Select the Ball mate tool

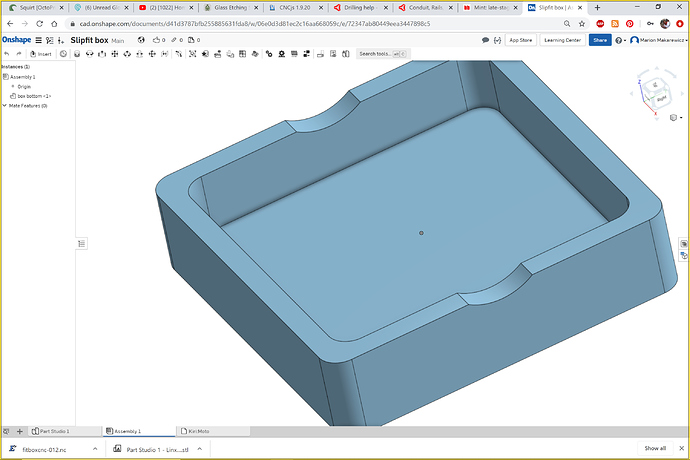[x=152, y=54]
